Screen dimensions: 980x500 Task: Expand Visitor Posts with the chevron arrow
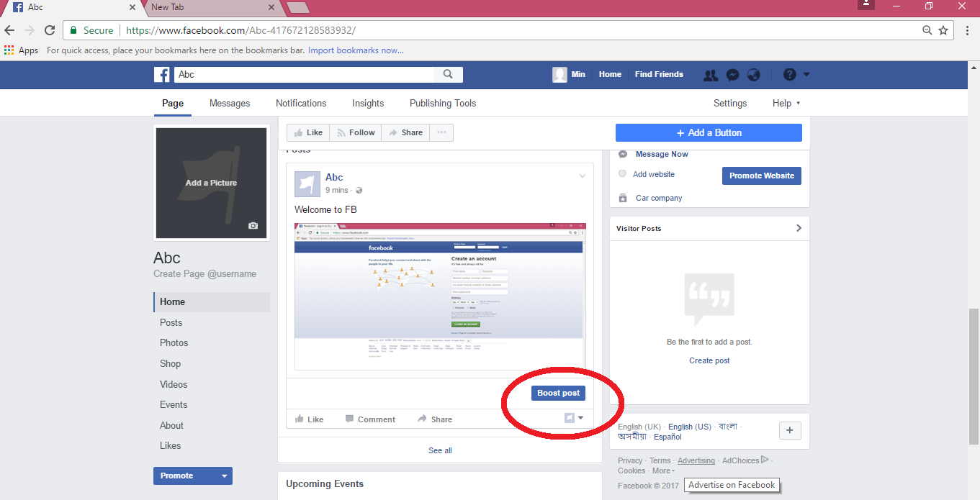tap(798, 228)
